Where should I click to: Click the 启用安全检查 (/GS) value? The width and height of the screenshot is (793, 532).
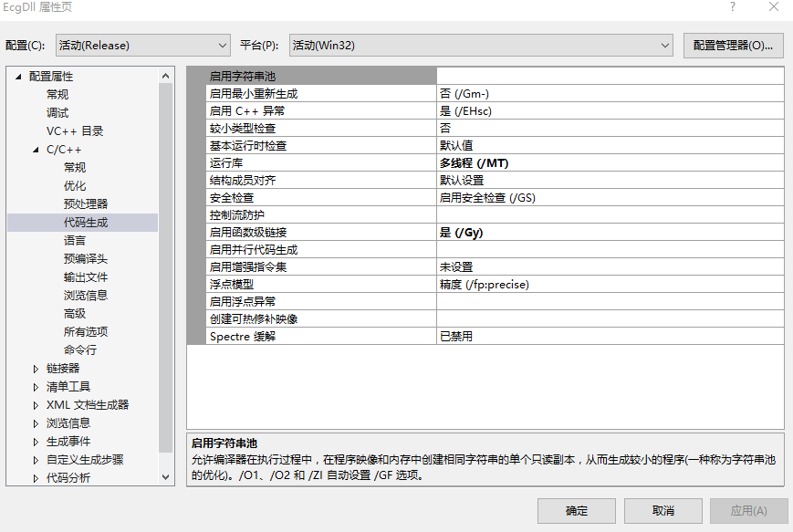tap(610, 198)
